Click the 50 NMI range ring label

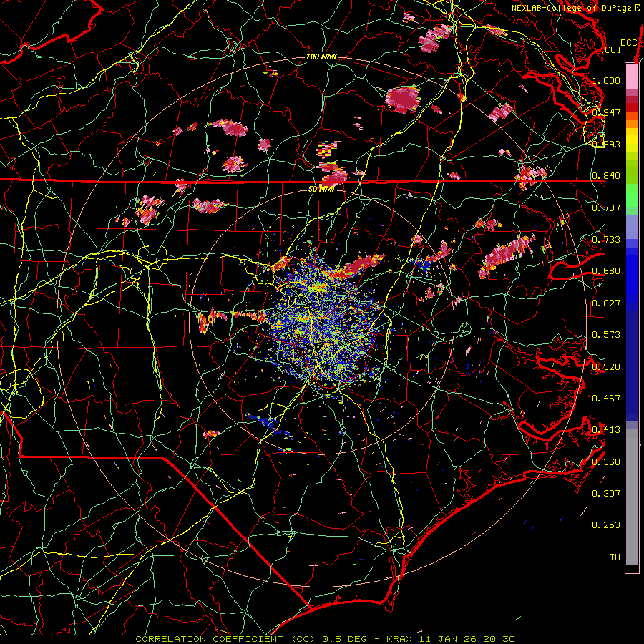(321, 189)
